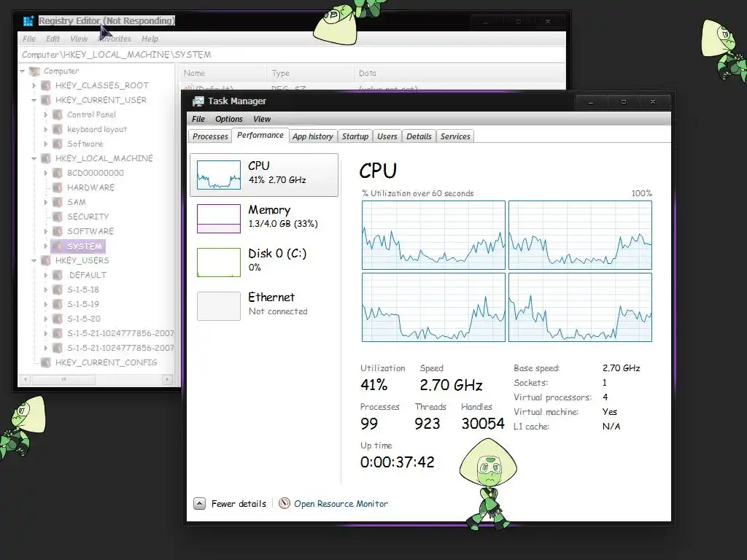The image size is (747, 560).
Task: Select the CPU mini graph thumbnail
Action: point(219,175)
